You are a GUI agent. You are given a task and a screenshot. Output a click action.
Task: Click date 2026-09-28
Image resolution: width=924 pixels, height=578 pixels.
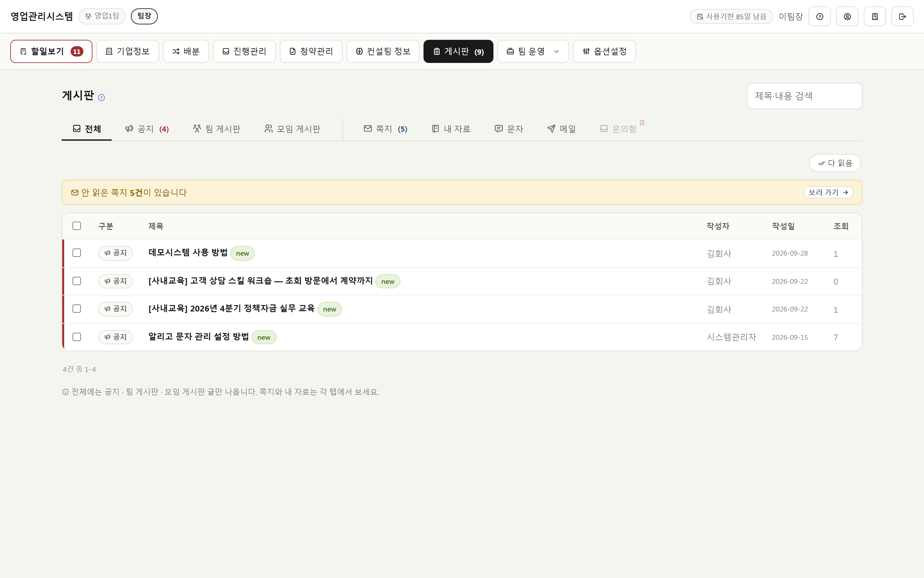(790, 253)
